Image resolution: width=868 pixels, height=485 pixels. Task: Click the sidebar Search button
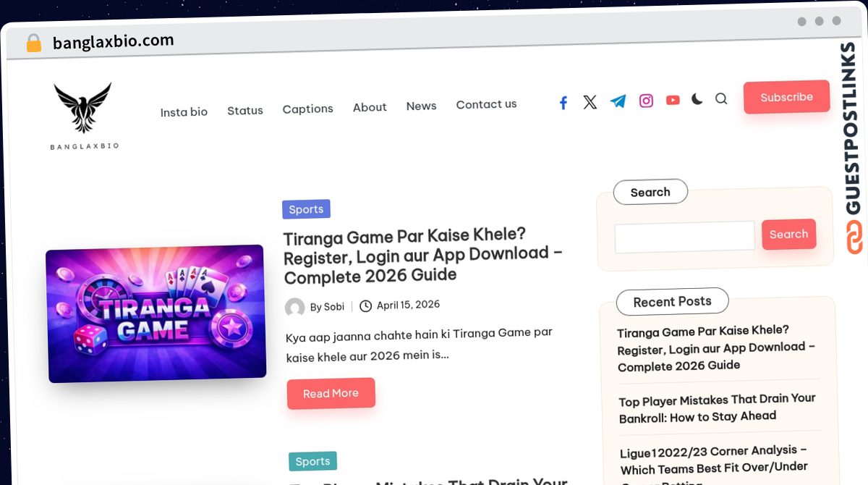point(788,235)
